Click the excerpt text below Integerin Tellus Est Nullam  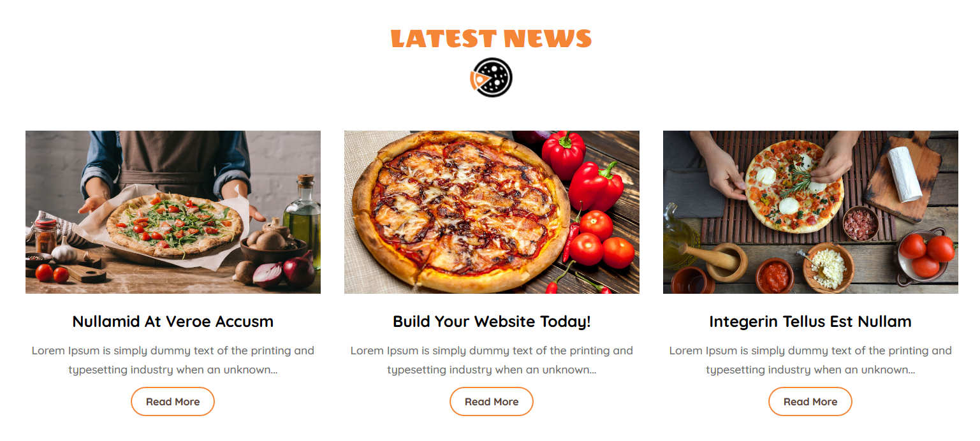click(810, 360)
